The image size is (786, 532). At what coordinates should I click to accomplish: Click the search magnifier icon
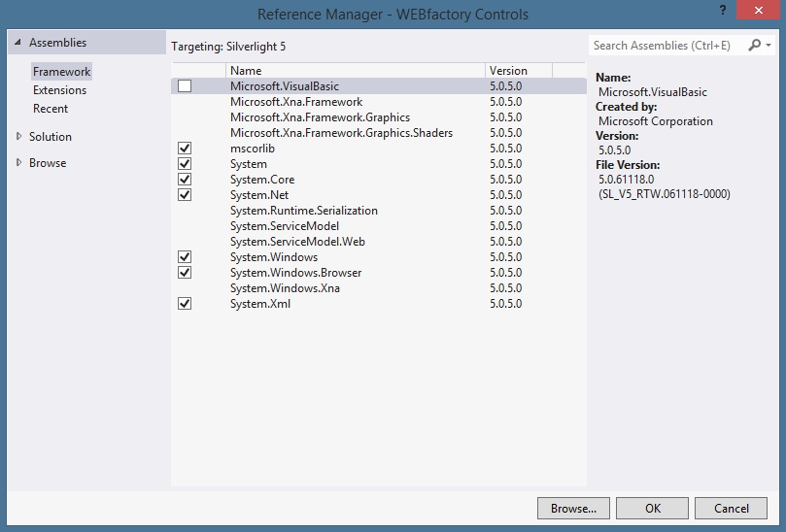point(755,46)
